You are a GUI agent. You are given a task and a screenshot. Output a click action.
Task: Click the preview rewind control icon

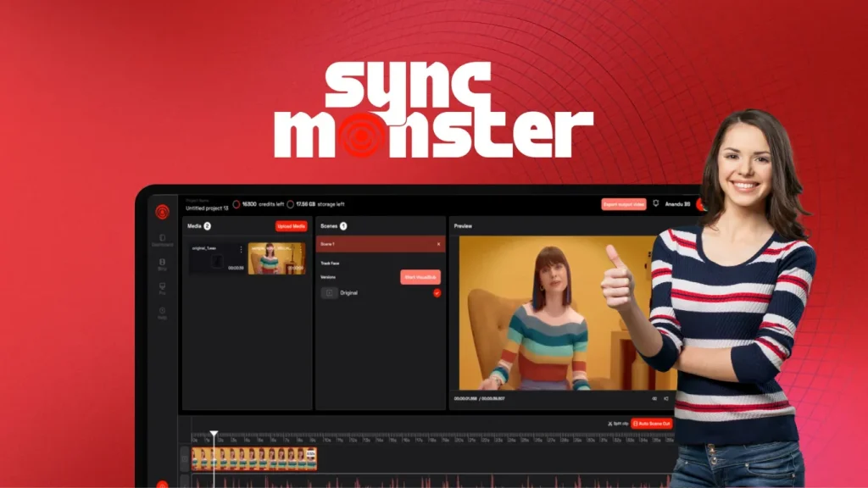tap(654, 398)
